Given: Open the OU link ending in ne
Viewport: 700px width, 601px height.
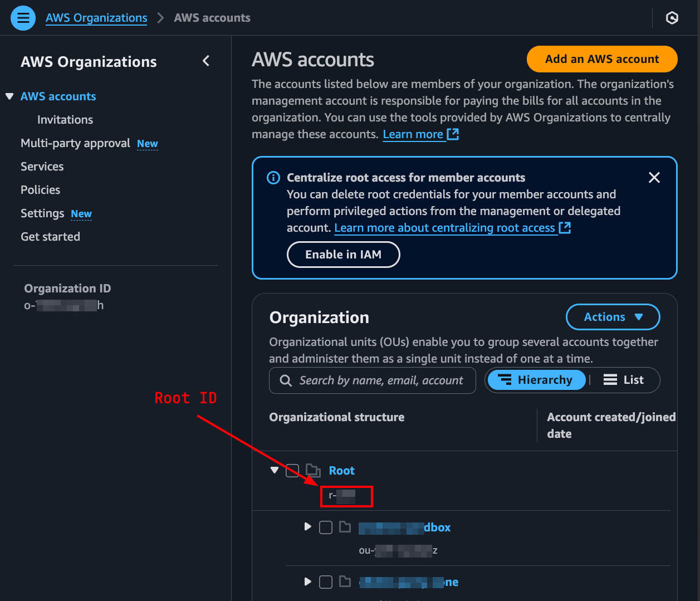Looking at the screenshot, I should (x=409, y=582).
